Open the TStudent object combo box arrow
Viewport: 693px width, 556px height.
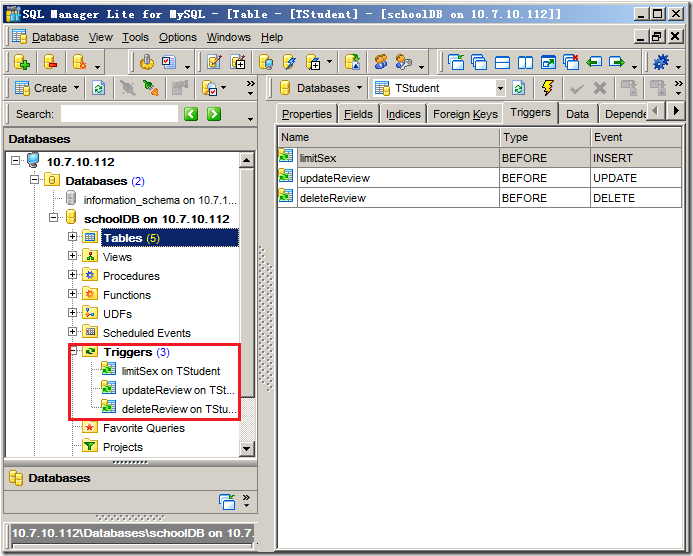[500, 88]
